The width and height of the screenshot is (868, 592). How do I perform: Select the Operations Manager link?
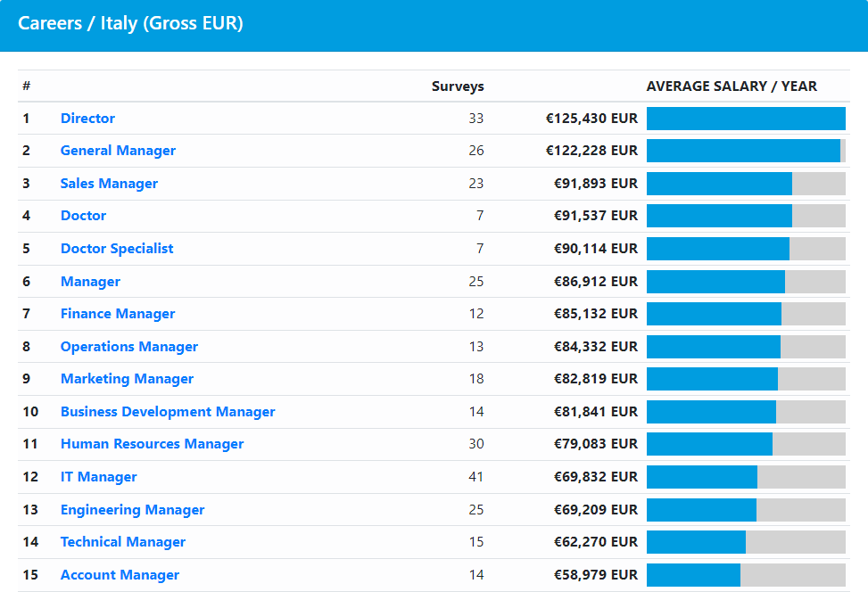click(x=129, y=347)
